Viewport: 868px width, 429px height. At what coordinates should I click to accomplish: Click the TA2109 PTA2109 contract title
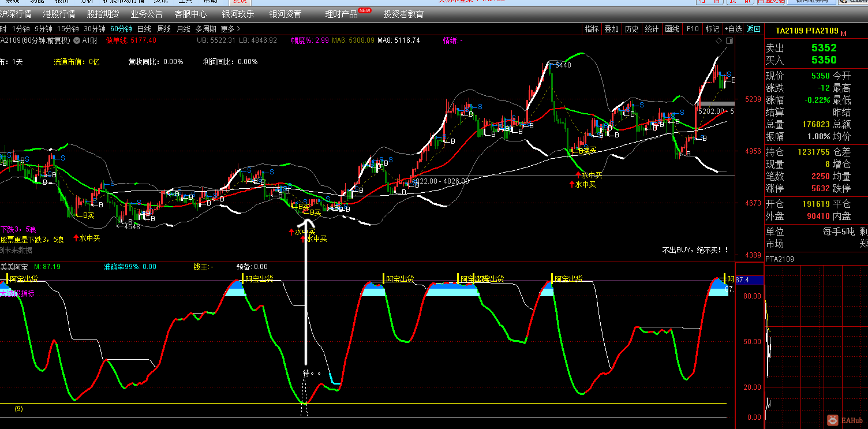pyautogui.click(x=807, y=31)
